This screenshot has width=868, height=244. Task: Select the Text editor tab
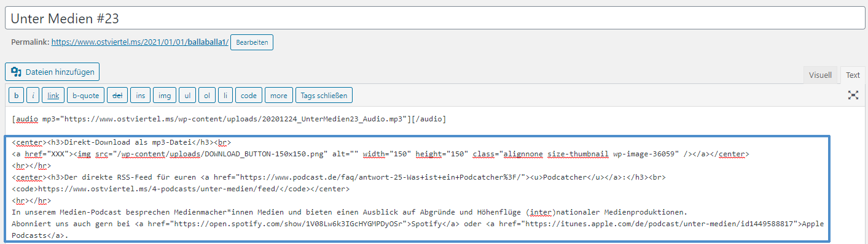tap(853, 75)
